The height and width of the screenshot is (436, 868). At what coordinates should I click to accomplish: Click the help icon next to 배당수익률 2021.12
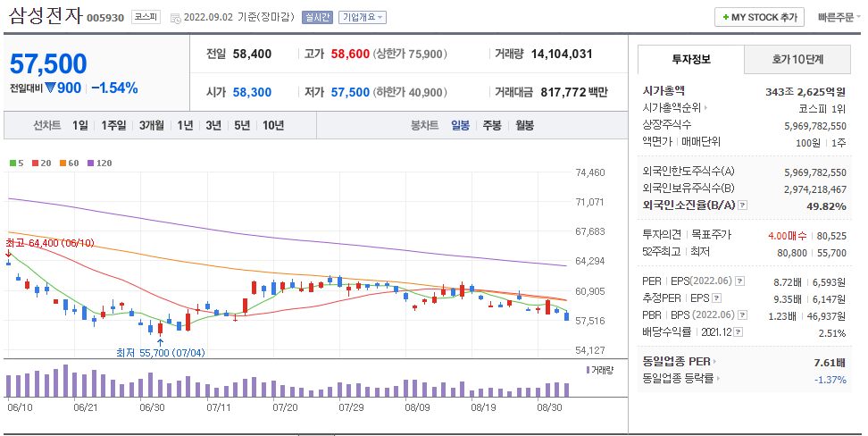[738, 331]
